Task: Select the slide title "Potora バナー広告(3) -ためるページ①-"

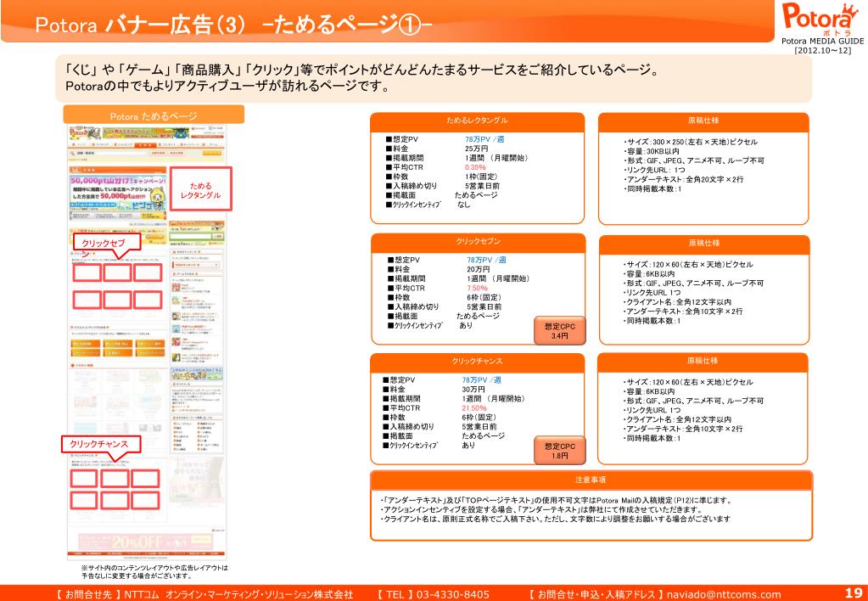Action: [233, 25]
